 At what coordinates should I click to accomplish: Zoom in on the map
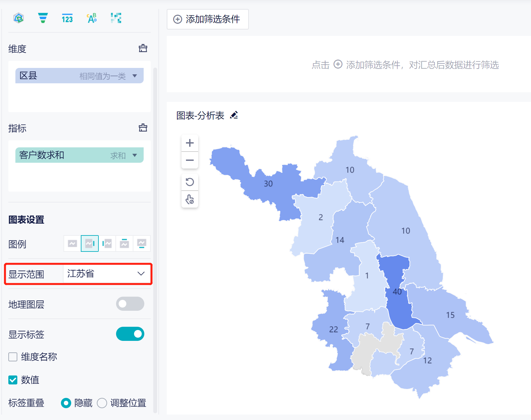[x=190, y=143]
